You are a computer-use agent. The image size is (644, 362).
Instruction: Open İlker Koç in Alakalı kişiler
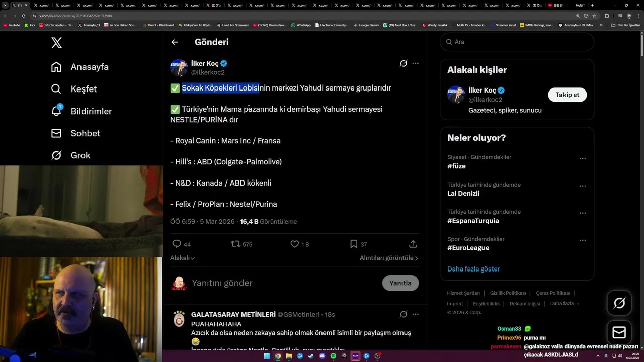(x=482, y=90)
